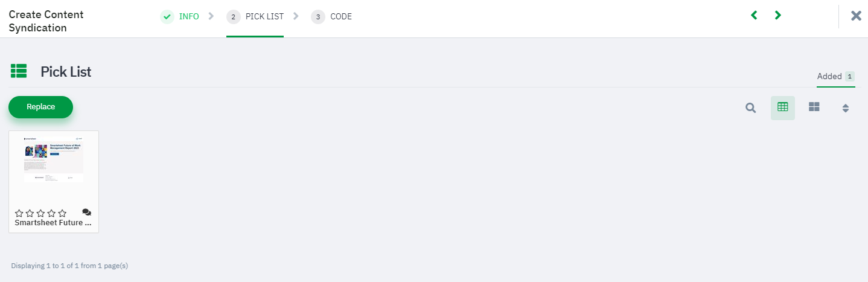Screen dimensions: 868x282
Task: Click the Smartsheet Future title link
Action: click(x=53, y=223)
